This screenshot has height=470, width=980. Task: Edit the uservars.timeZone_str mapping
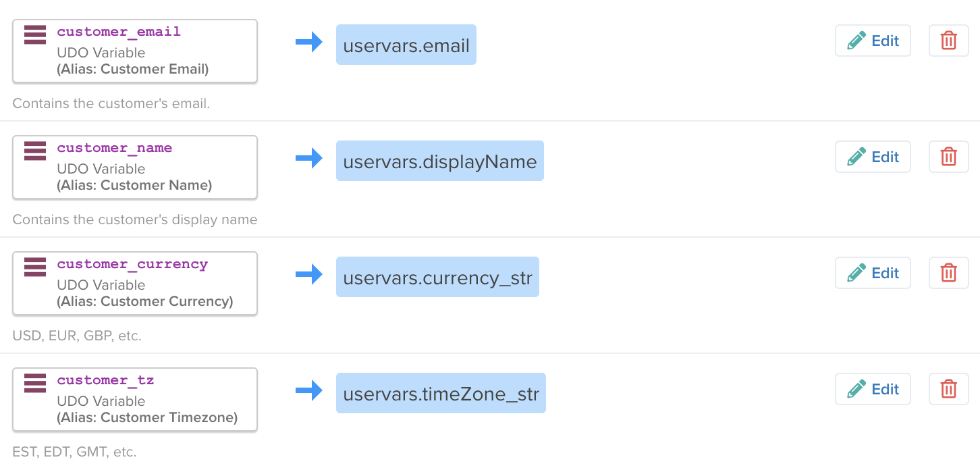point(873,389)
